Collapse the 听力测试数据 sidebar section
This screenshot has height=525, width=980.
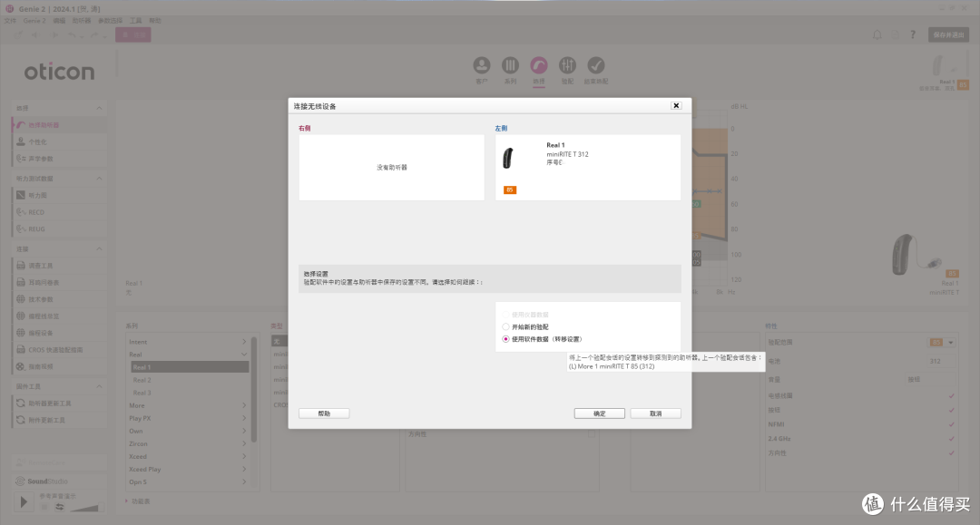(x=99, y=179)
